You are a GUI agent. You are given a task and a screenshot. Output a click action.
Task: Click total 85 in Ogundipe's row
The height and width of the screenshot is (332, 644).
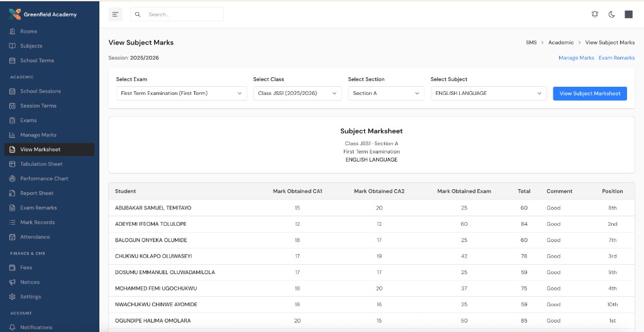(524, 321)
